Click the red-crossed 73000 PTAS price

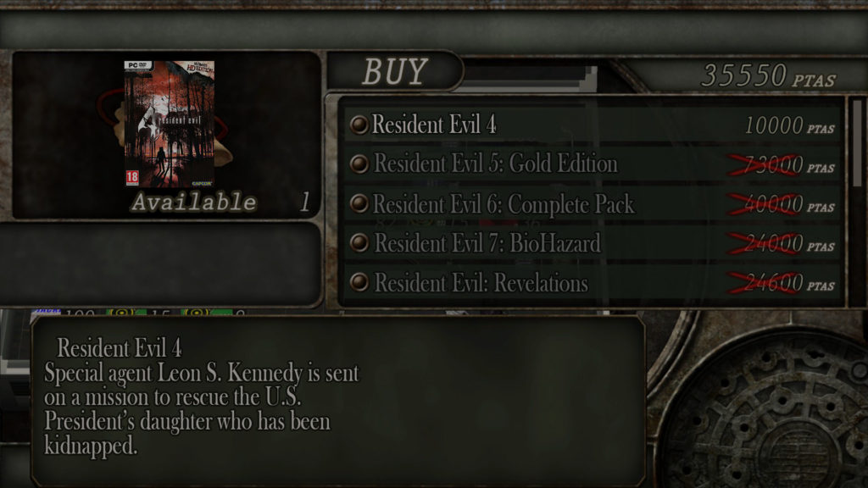[x=781, y=165]
